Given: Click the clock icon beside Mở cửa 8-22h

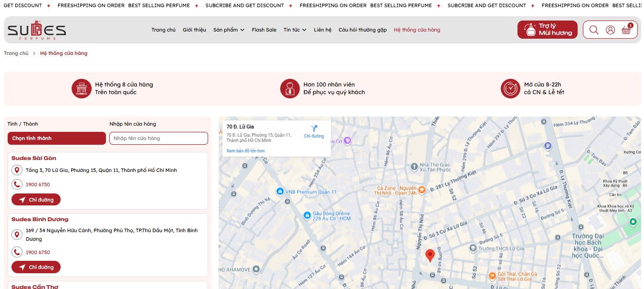Looking at the screenshot, I should click(x=510, y=88).
